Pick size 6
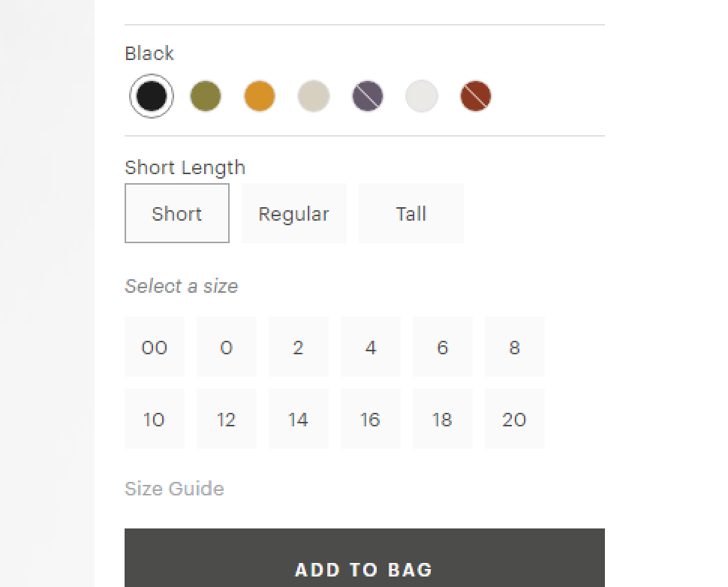Viewport: 728px width, 587px height. 443,347
